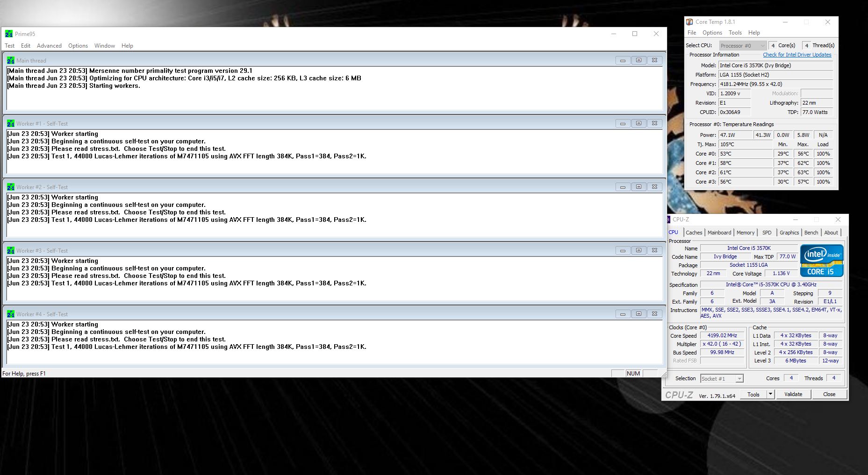
Task: Open the Help menu in Prime95
Action: (127, 46)
